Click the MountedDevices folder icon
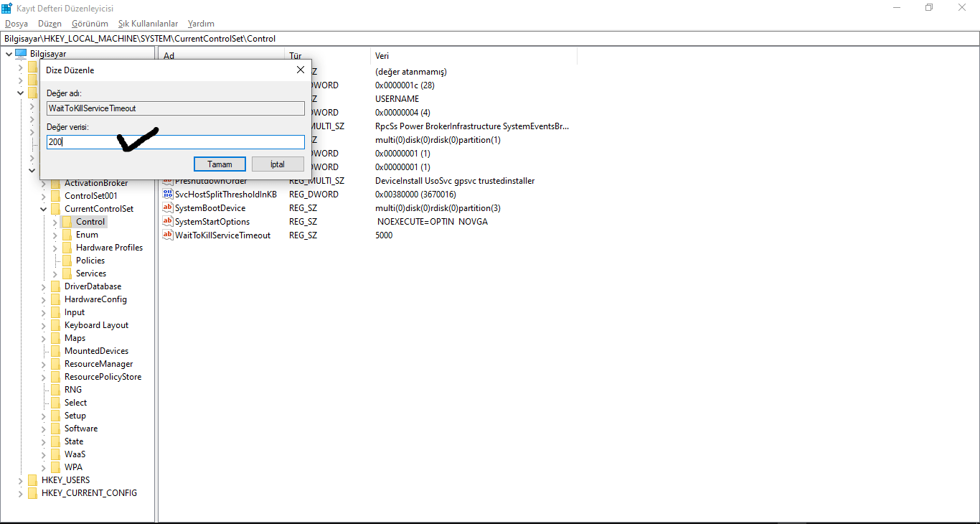 [56, 351]
